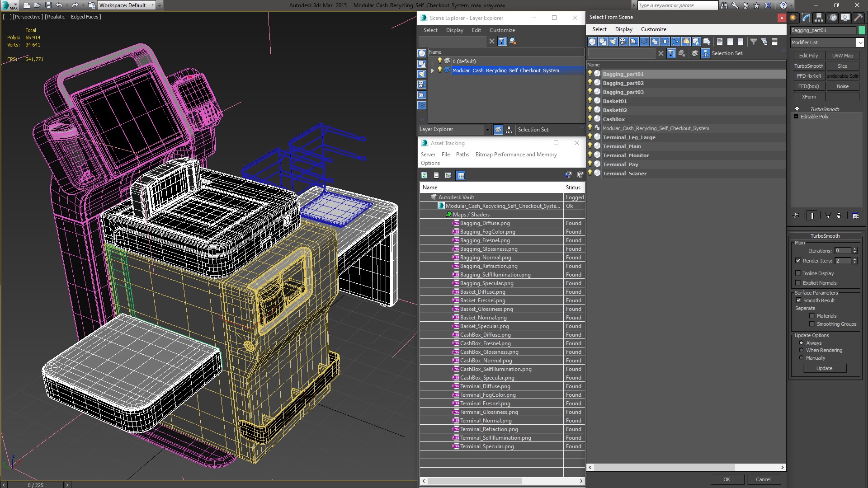Click the OK button in Select From Scene
Image resolution: width=868 pixels, height=488 pixels.
726,479
